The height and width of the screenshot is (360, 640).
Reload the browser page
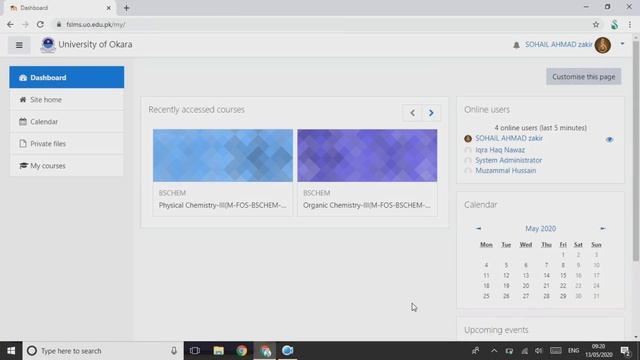point(40,24)
